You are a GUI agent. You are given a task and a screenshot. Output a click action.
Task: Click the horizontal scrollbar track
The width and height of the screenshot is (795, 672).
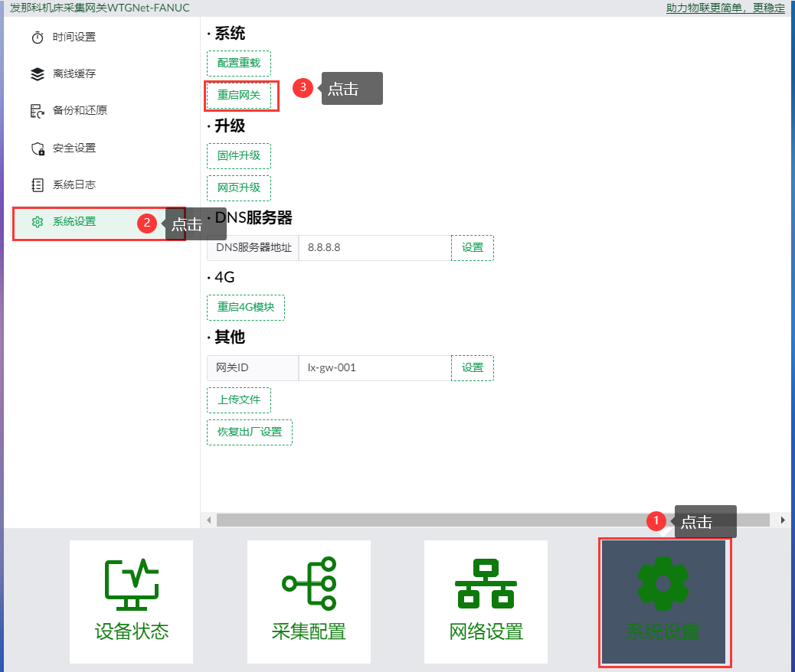pos(492,520)
